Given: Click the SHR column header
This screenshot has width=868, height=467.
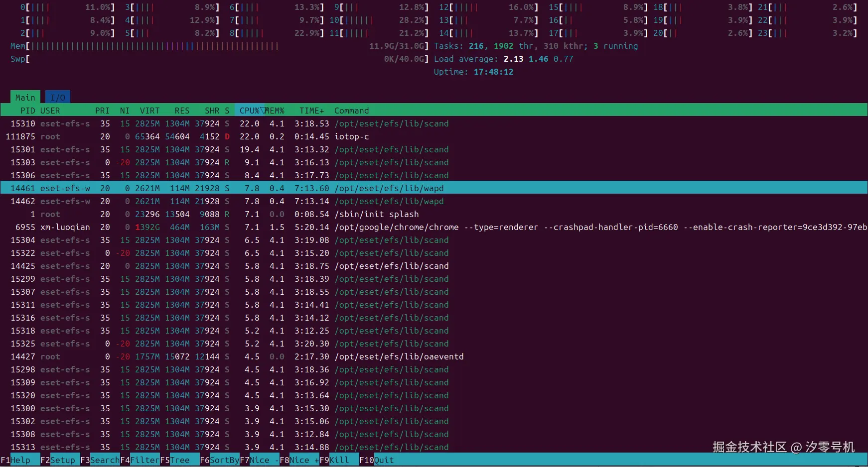Looking at the screenshot, I should point(212,111).
